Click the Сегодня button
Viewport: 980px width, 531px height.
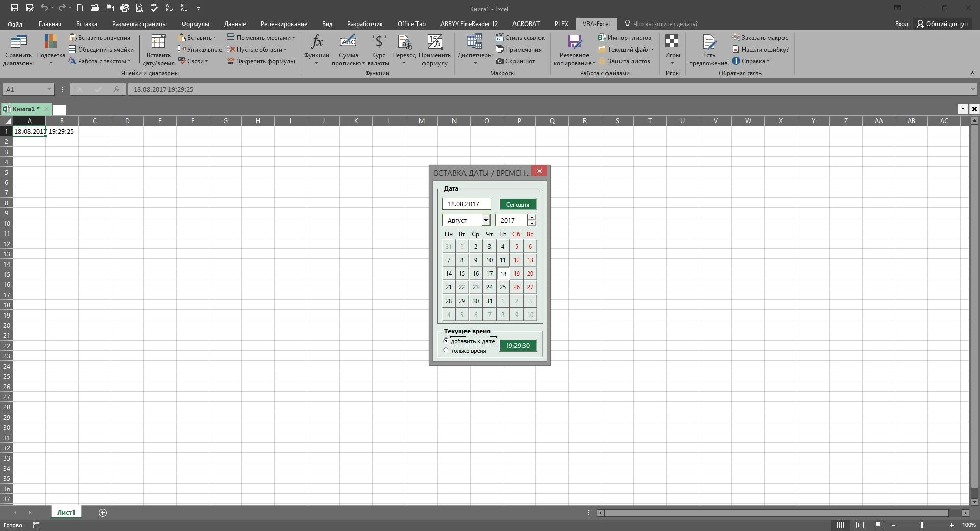(x=518, y=204)
